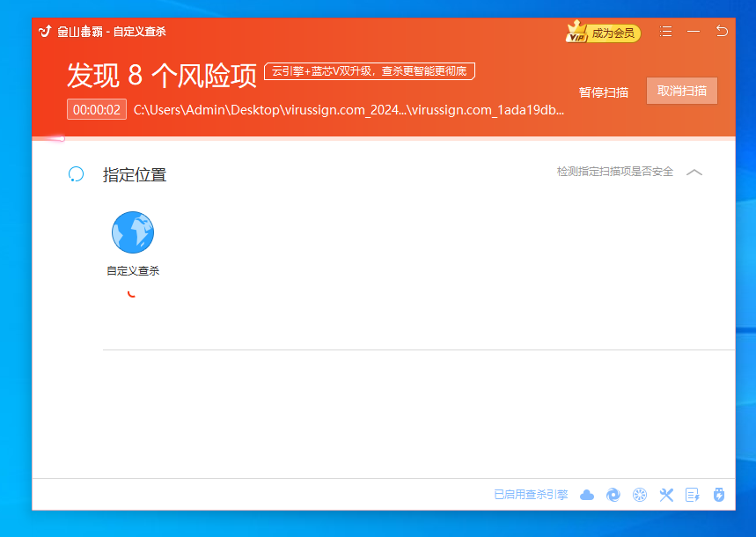This screenshot has width=756, height=537.
Task: Pause scan with 暂停扫描
Action: pyautogui.click(x=604, y=92)
